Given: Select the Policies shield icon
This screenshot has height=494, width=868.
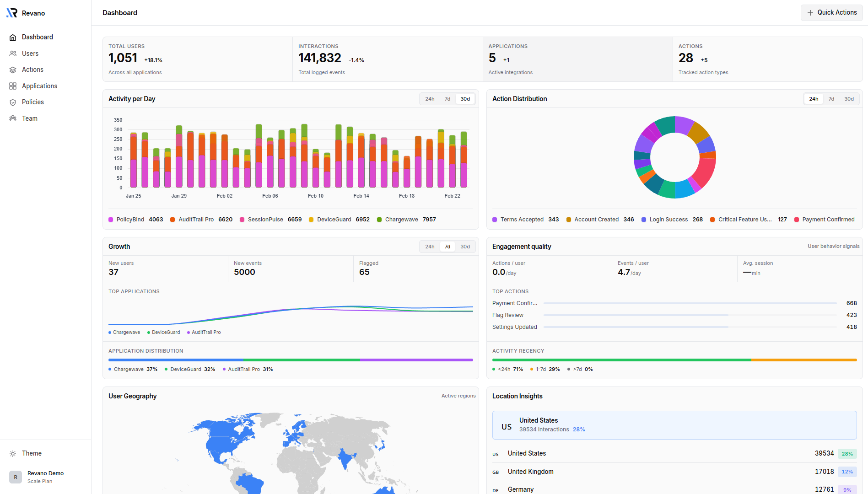Looking at the screenshot, I should pos(13,102).
